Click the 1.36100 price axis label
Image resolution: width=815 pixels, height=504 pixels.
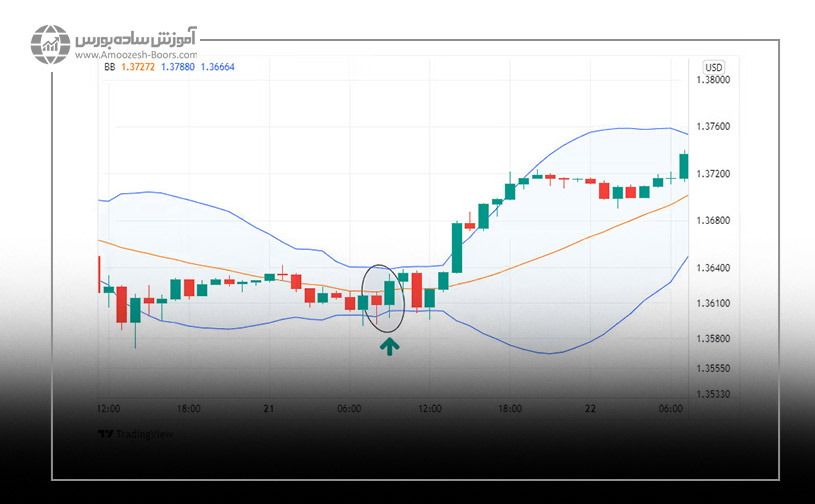pos(711,303)
